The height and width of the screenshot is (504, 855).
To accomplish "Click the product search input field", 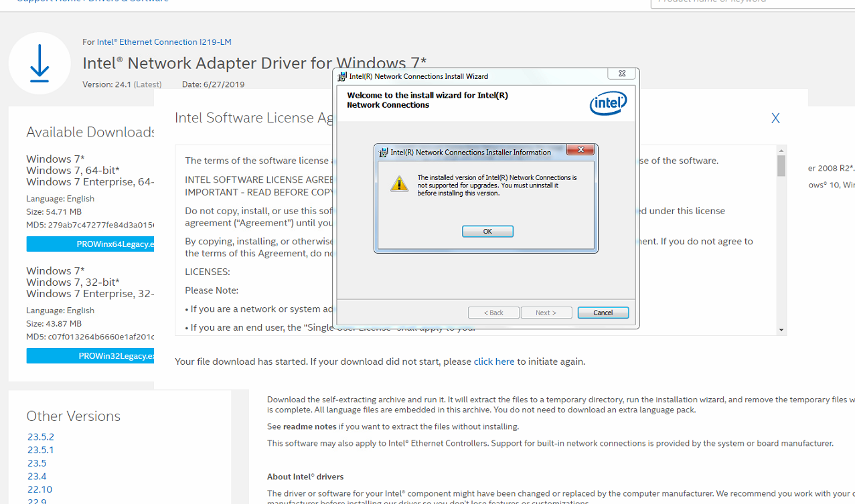I will coord(753,2).
